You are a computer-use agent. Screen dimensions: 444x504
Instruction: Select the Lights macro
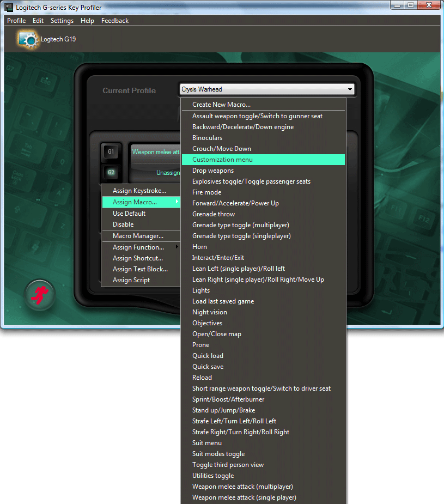[264, 290]
